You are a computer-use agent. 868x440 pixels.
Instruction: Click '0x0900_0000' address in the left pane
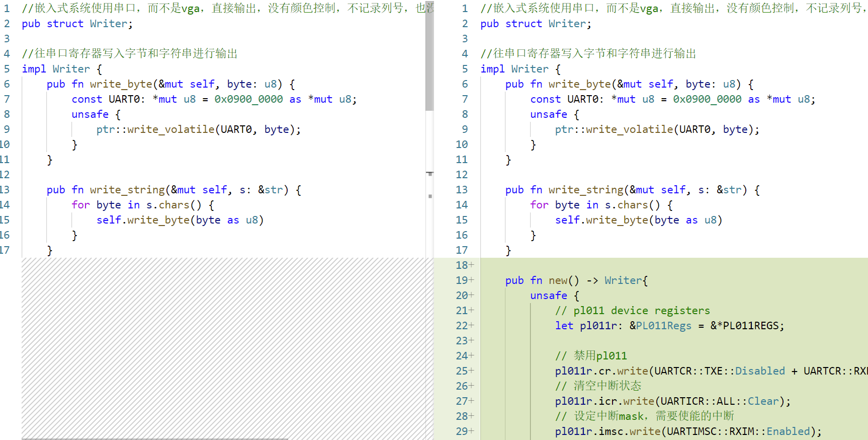(x=248, y=99)
